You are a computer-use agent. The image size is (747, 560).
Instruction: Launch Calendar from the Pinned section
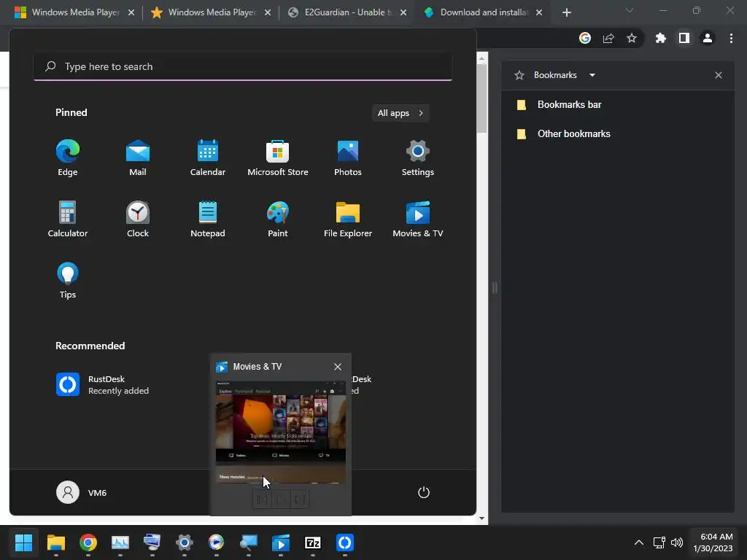coord(208,158)
